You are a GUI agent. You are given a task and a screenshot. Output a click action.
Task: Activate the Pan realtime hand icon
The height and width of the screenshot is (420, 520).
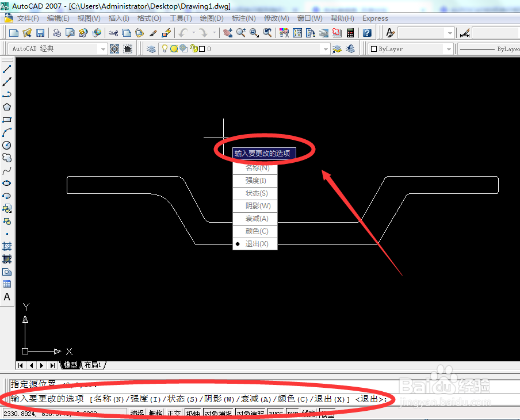pyautogui.click(x=228, y=33)
